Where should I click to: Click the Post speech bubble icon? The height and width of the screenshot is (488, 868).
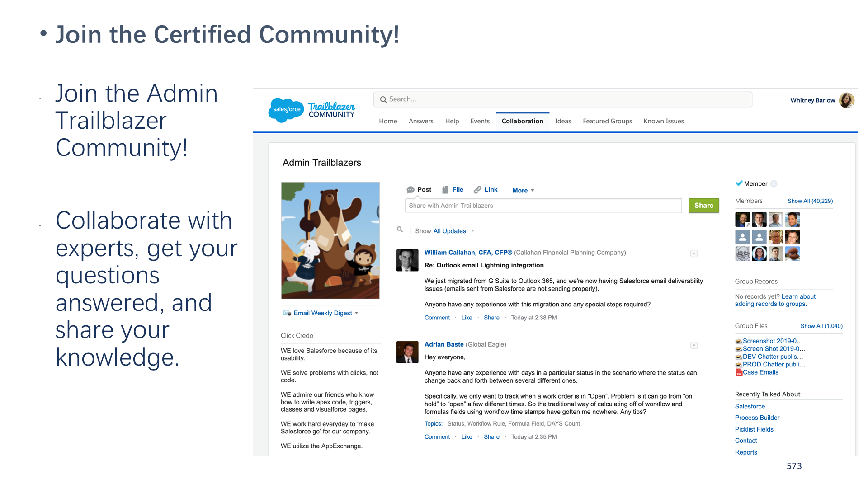(410, 190)
